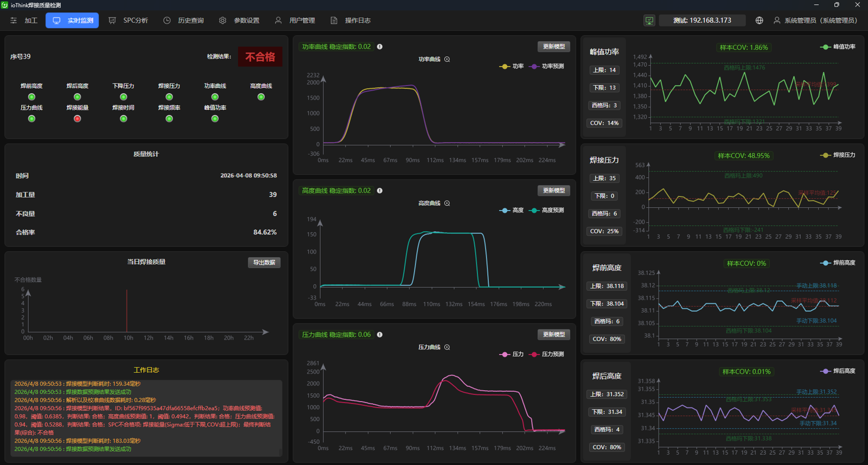Click 更新模型 button for pressure curve
Screen dimensions: 868x465
point(554,335)
